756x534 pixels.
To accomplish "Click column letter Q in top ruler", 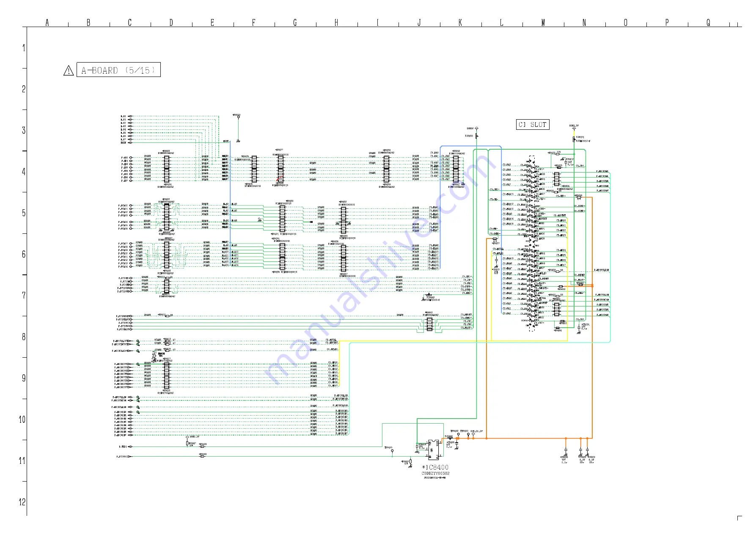I will click(x=708, y=23).
